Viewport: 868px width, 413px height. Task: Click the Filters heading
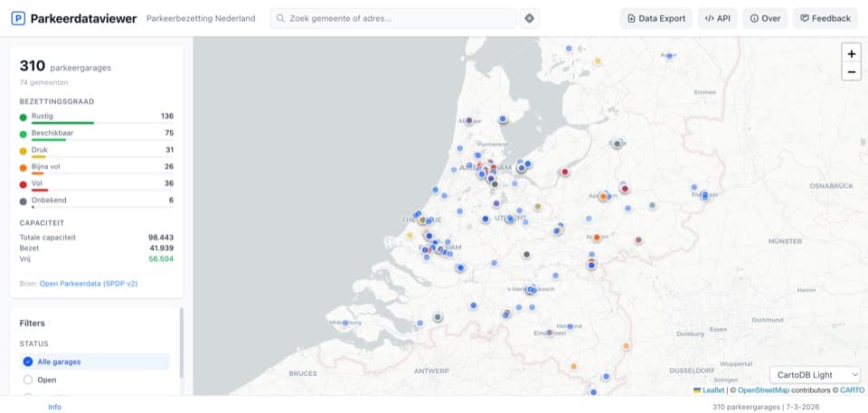tap(33, 324)
